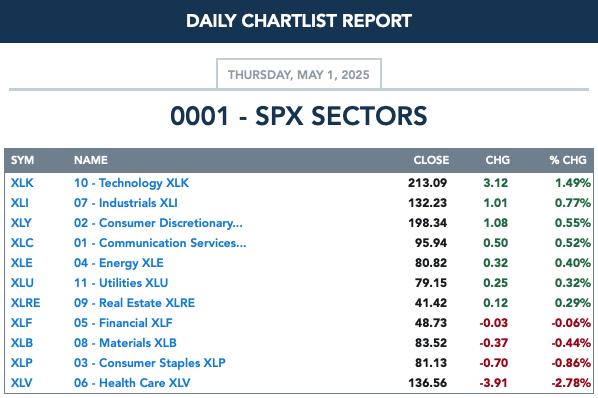Screen dimensions: 598x398
Task: Click the XLY ticker symbol
Action: click(x=21, y=223)
